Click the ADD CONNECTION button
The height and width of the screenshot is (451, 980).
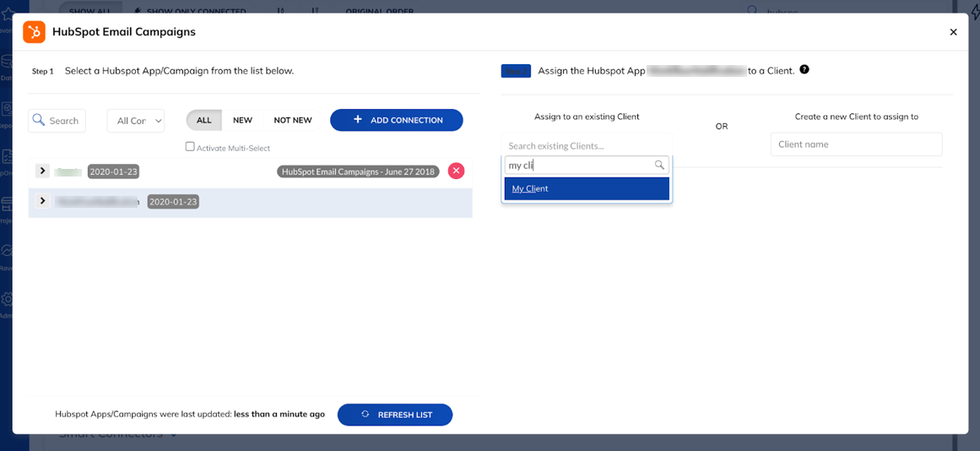tap(396, 120)
